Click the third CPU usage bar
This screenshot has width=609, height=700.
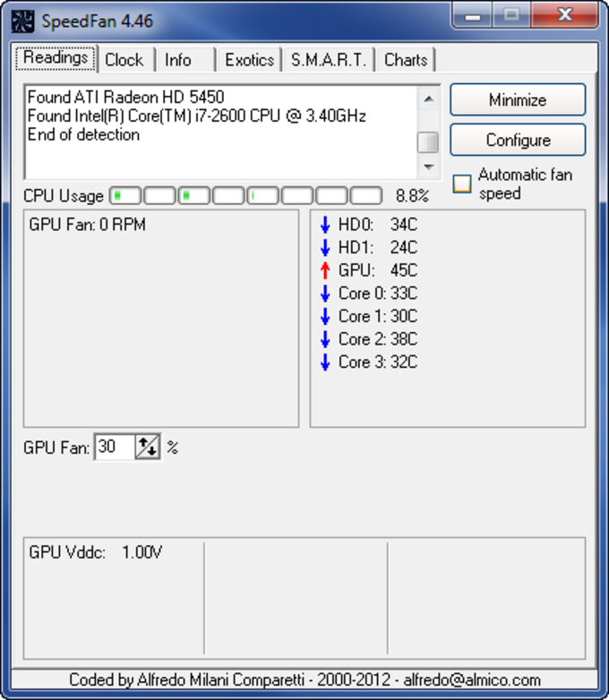coord(194,195)
